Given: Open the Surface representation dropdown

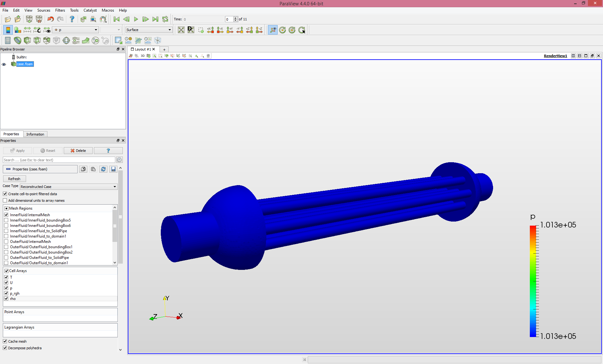Looking at the screenshot, I should coord(149,30).
